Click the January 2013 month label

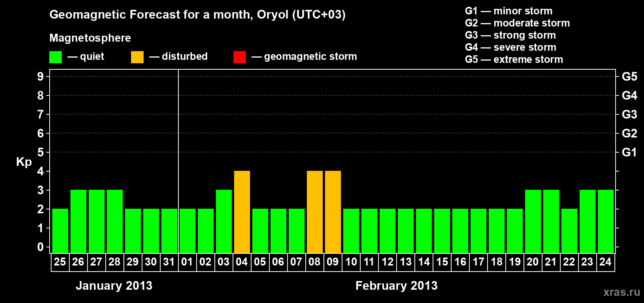coord(114,286)
